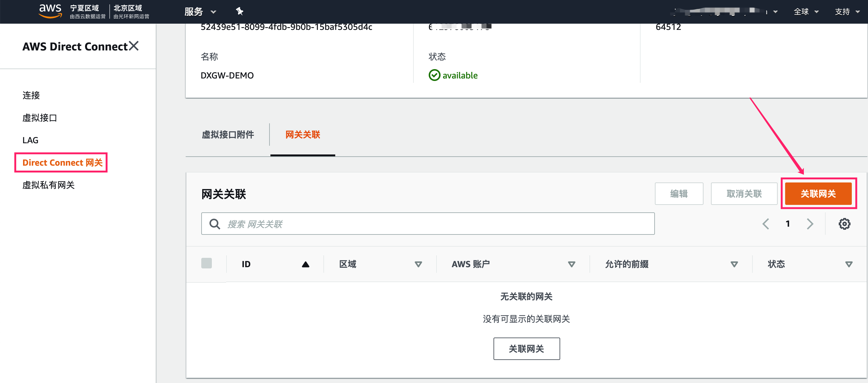This screenshot has width=868, height=383.
Task: Open 虚拟私有网关 in sidebar
Action: [49, 185]
